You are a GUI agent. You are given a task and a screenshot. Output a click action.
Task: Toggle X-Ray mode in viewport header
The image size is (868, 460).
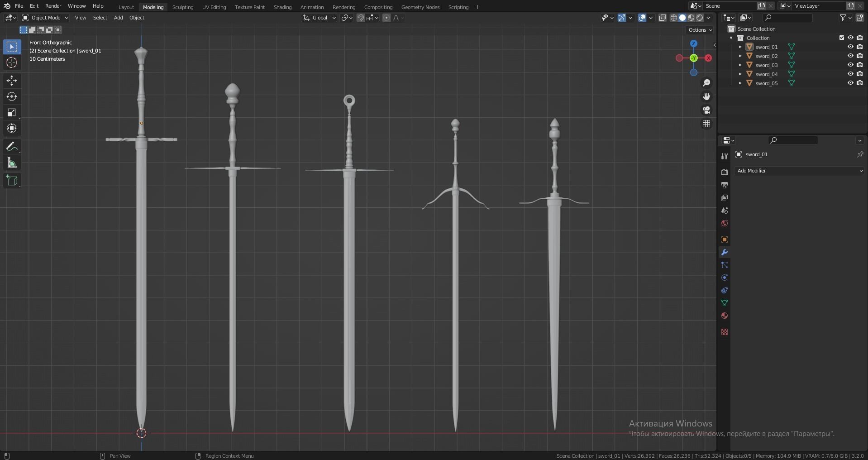(x=663, y=18)
